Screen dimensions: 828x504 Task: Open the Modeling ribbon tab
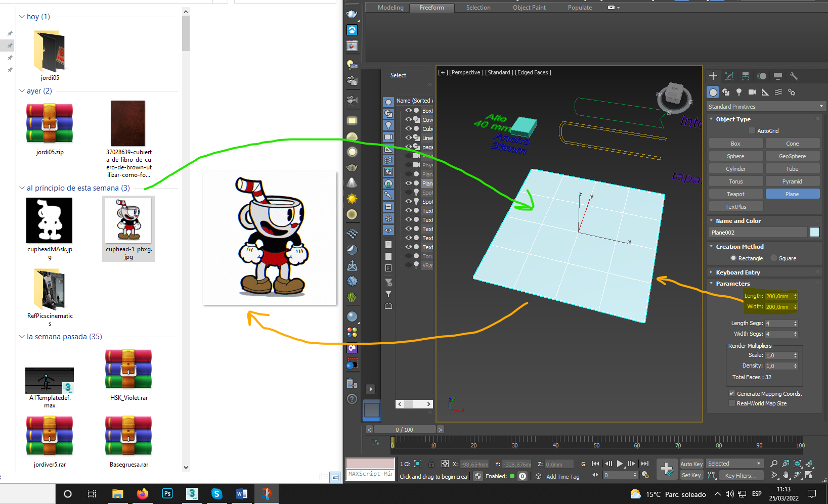390,8
